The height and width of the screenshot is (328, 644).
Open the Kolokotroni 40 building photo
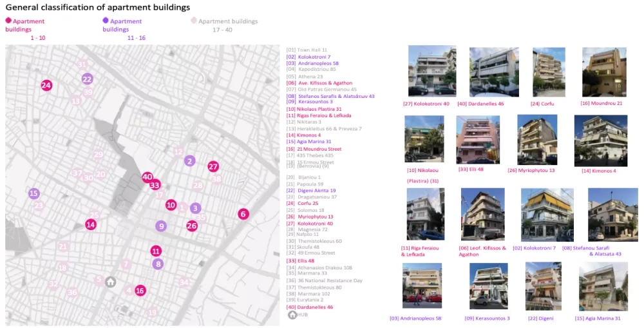click(432, 71)
